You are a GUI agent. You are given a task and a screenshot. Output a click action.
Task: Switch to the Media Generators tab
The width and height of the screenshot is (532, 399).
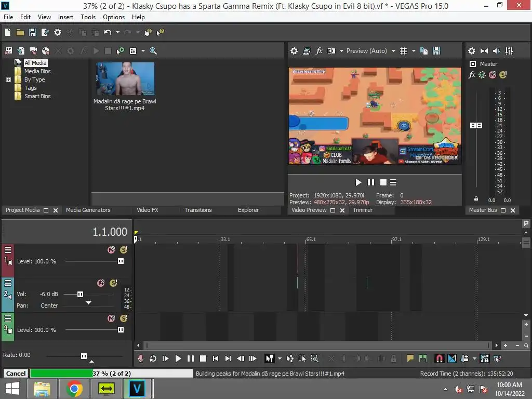coord(88,210)
